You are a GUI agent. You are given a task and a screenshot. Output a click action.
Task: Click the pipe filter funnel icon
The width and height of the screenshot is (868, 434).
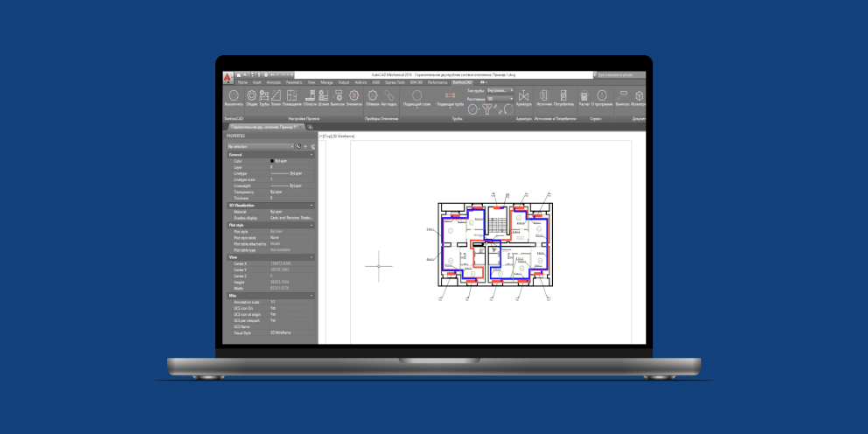click(x=486, y=109)
